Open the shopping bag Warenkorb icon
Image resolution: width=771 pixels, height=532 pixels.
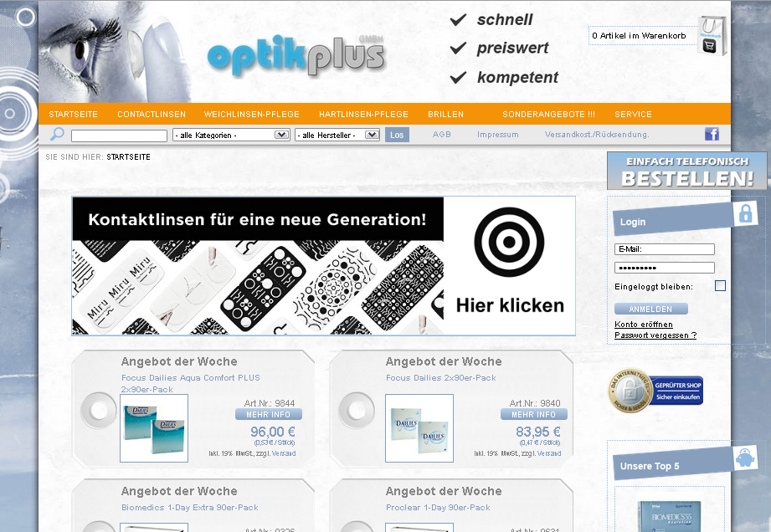[x=712, y=36]
